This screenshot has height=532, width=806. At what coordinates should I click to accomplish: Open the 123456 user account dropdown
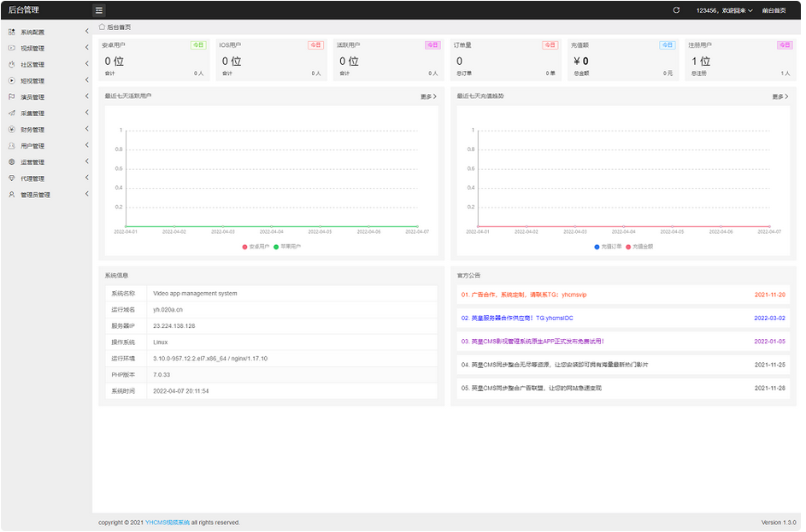pyautogui.click(x=724, y=10)
